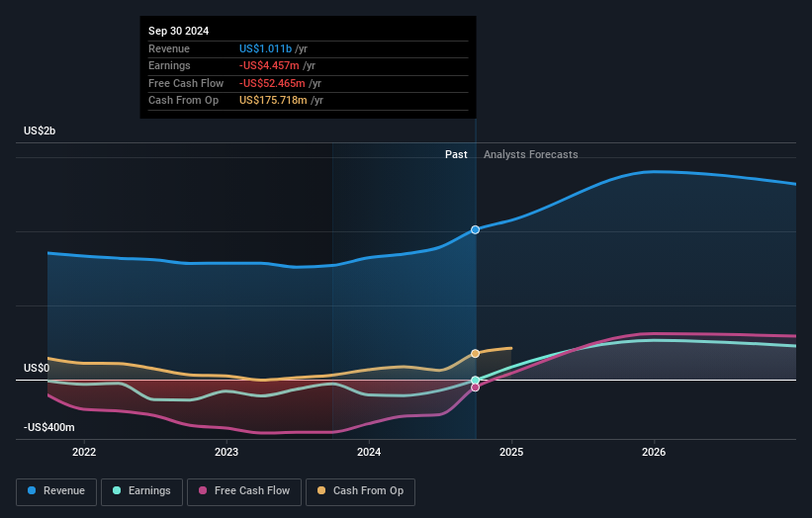Click the 2023 x-axis label
Screen dimensions: 812x518
coord(226,452)
